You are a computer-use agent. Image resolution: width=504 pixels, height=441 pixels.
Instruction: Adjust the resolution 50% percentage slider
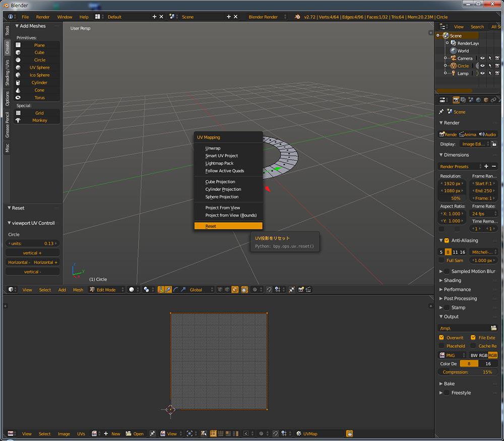point(452,198)
